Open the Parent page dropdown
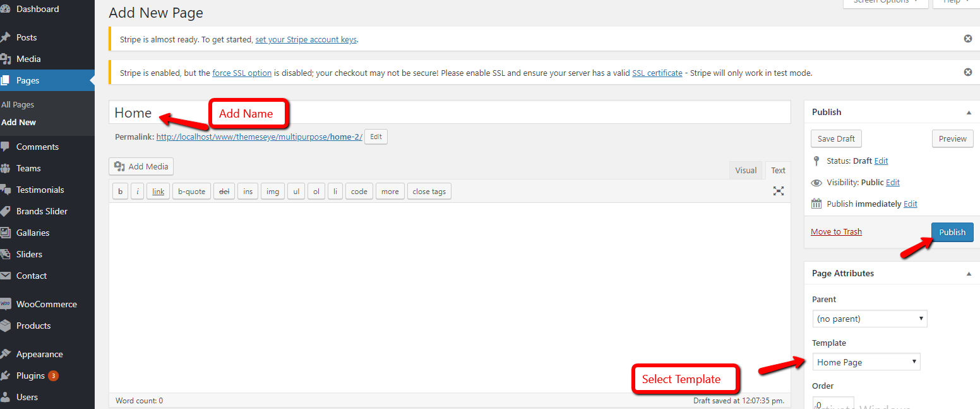The image size is (980, 409). 869,319
